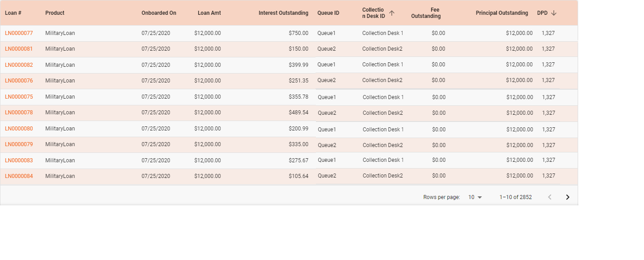Click the Rows per page label
The image size is (644, 260).
click(442, 197)
